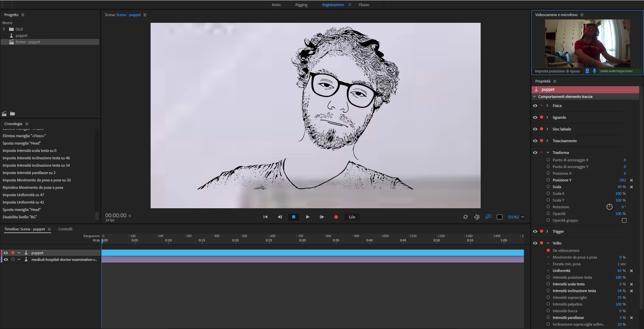Screen dimensions: 644x329
Task: Hide the Trasforma behavior eye icon
Action: pos(535,153)
